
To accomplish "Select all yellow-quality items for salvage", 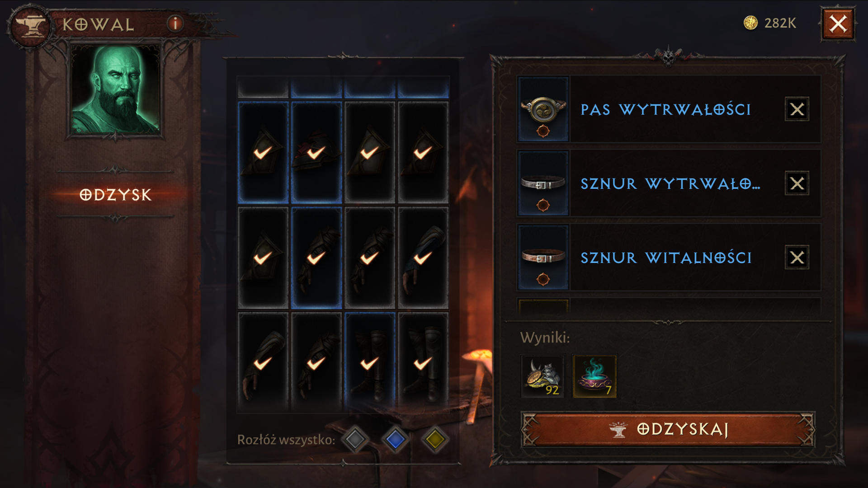I will tap(435, 439).
